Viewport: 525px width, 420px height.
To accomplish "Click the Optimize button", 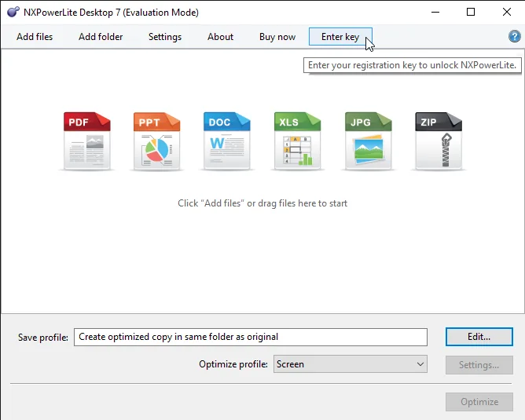I will (x=479, y=402).
